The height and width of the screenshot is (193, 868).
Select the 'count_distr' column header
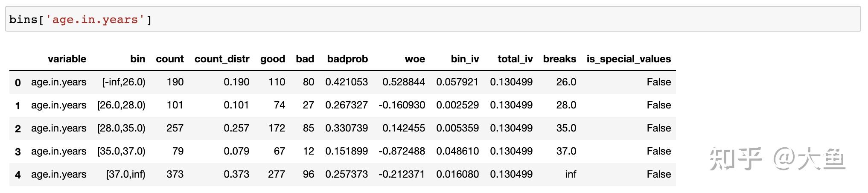(x=221, y=59)
